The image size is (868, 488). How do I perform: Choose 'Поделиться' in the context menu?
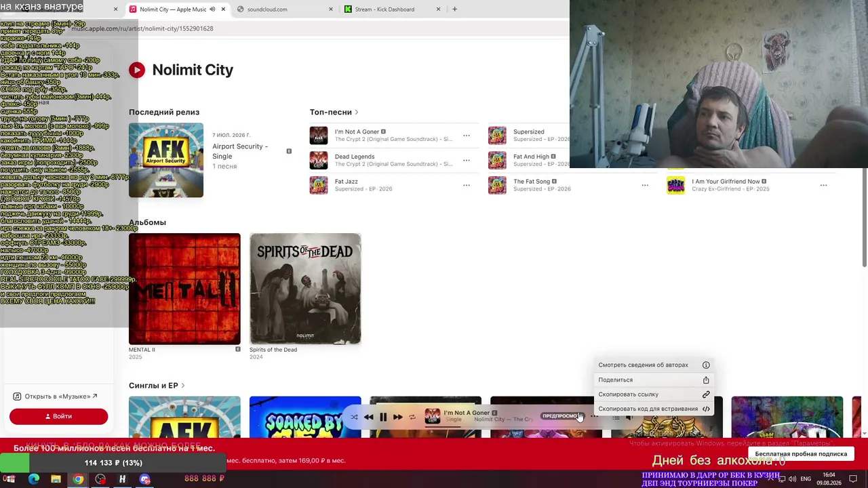654,380
